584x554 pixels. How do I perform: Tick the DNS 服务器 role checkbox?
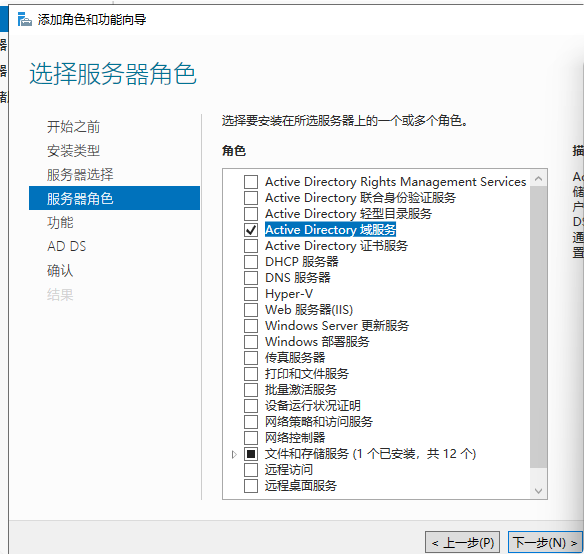pos(251,278)
